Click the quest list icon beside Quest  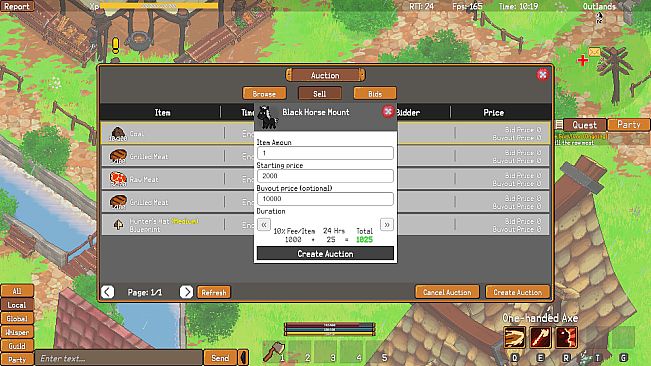click(559, 124)
